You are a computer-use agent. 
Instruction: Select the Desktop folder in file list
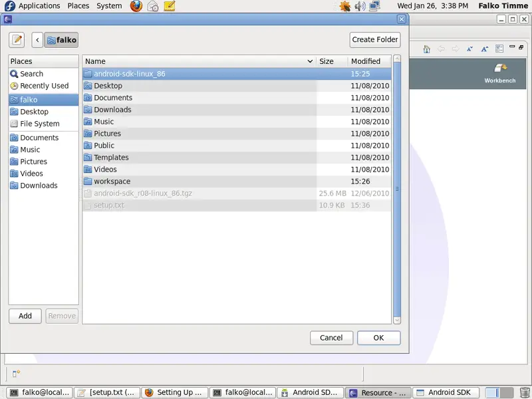tap(237, 86)
